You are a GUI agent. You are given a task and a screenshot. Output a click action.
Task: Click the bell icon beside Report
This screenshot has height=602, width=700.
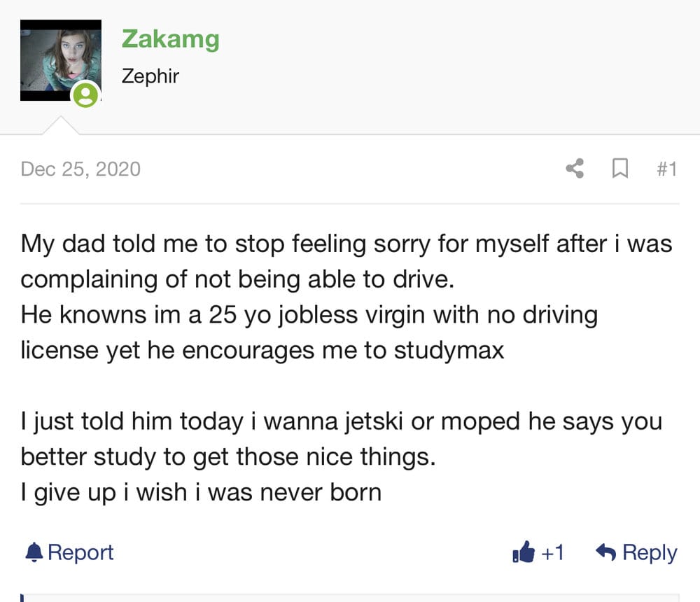[34, 552]
